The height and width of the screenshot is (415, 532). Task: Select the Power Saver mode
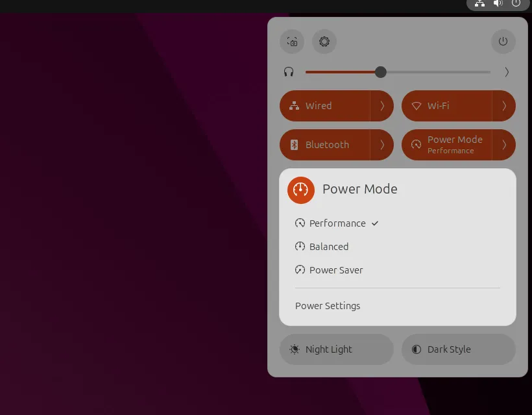[397, 270]
